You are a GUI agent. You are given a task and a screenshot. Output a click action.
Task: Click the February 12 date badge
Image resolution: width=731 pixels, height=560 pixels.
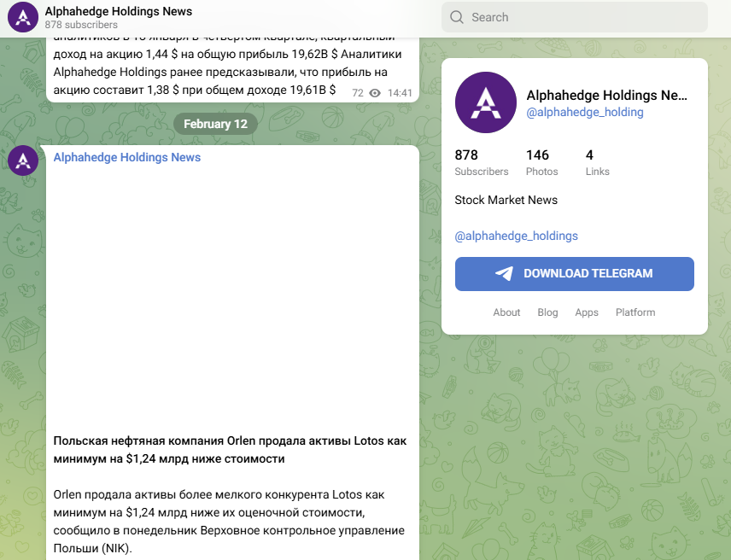pos(215,123)
